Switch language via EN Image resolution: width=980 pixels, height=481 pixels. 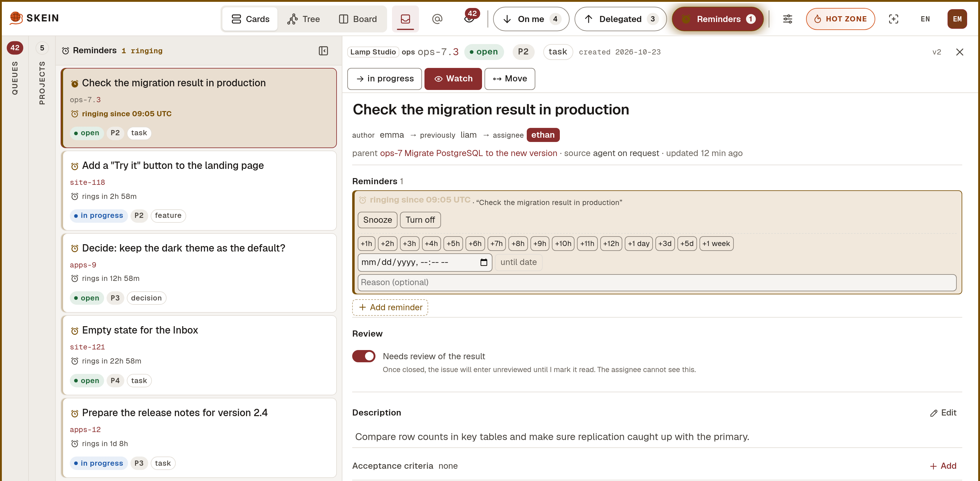click(x=925, y=19)
